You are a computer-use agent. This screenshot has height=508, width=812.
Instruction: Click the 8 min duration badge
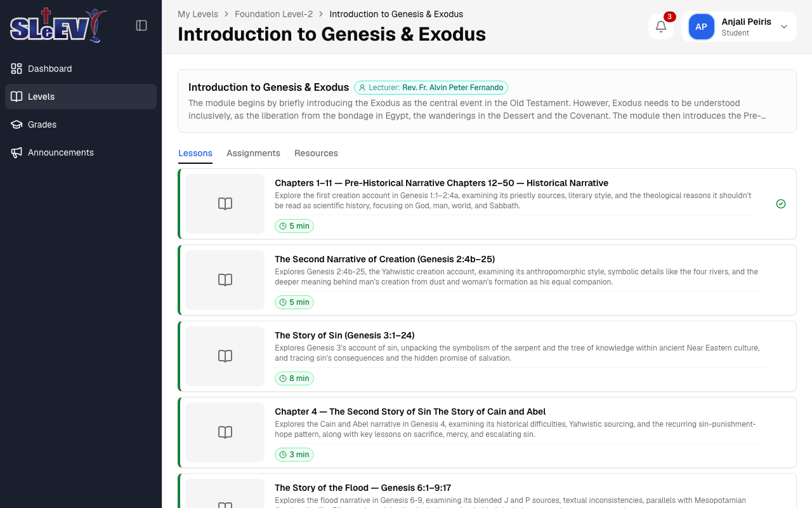294,378
